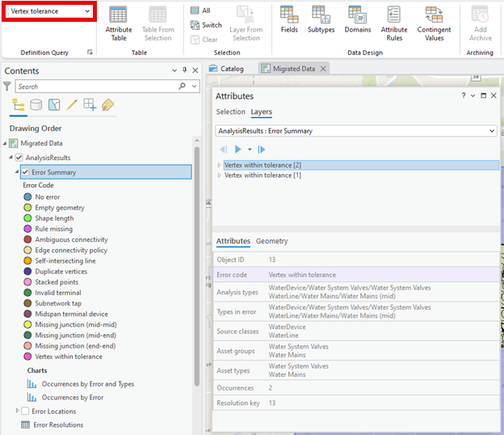Screen dimensions: 504x435
Task: Go to last feature arrow
Action: tap(262, 150)
